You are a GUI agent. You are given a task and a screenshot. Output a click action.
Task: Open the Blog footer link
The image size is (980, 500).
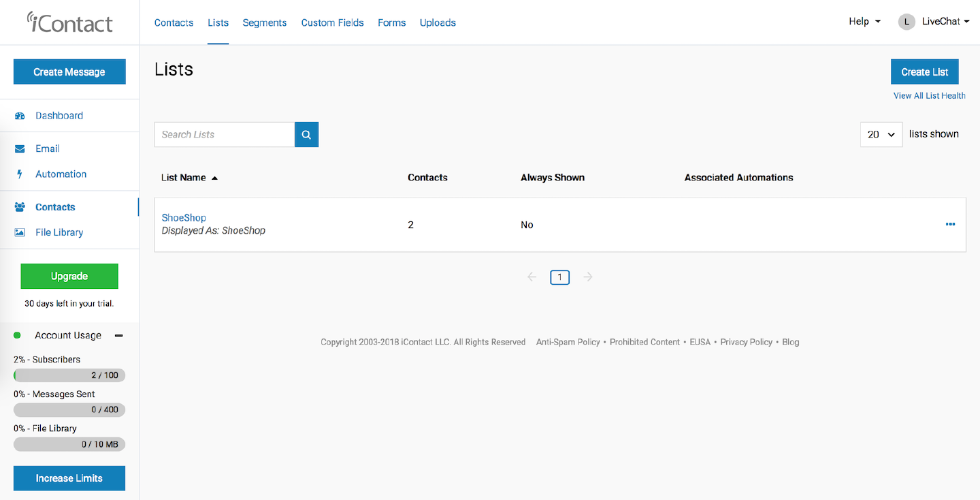tap(791, 342)
